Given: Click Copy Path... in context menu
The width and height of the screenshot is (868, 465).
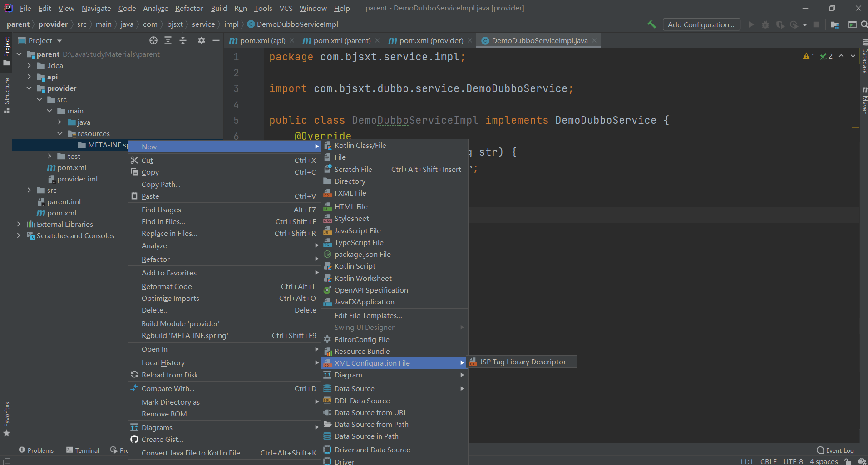Looking at the screenshot, I should pyautogui.click(x=224, y=184).
